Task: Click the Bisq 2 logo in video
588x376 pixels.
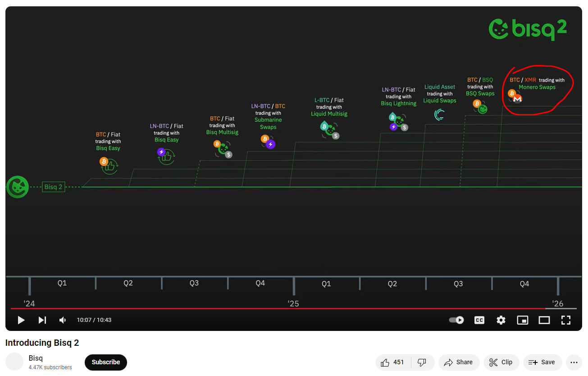Action: [x=528, y=29]
